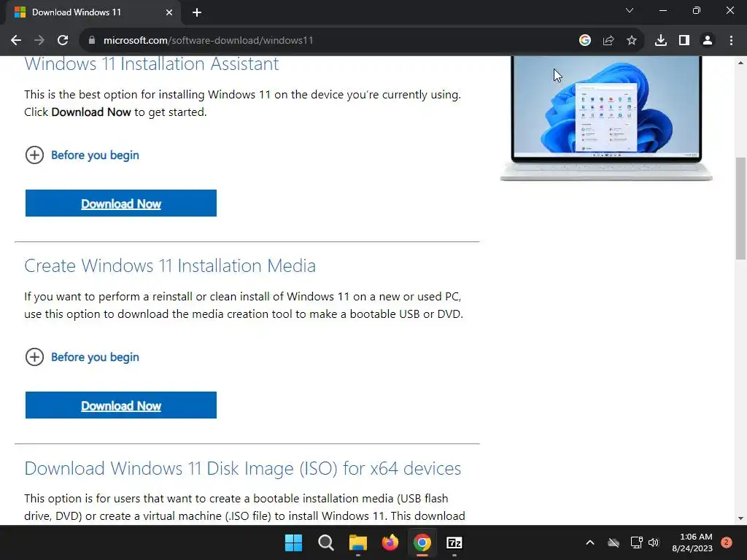
Task: Reload the current page
Action: click(63, 41)
